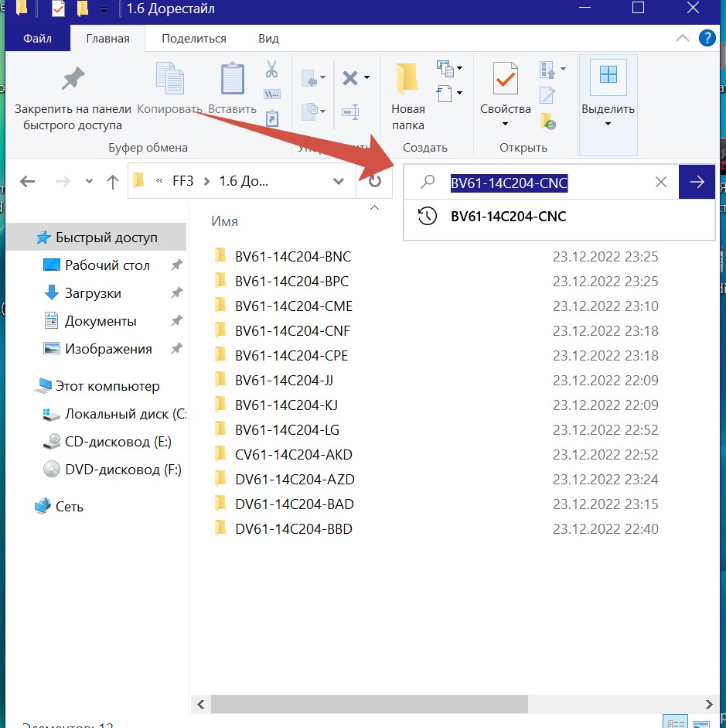Click the scissors Cut icon in the ribbon
Image resolution: width=726 pixels, height=728 pixels.
[271, 70]
